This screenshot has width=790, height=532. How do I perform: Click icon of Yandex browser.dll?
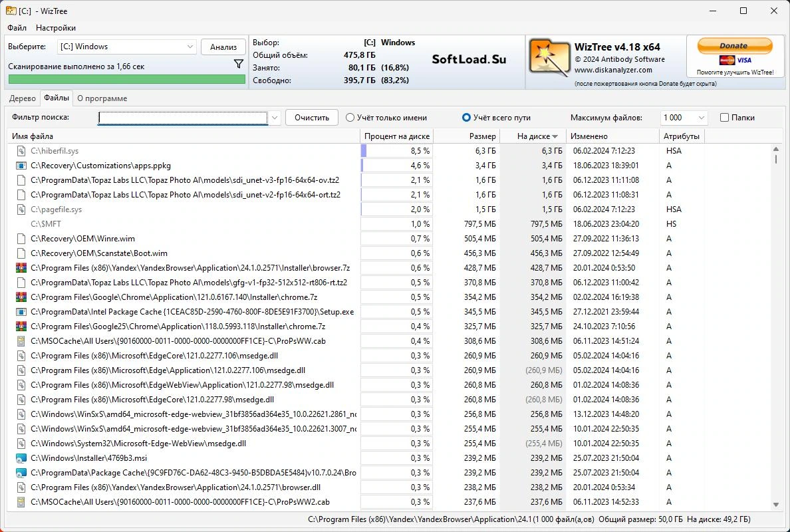pyautogui.click(x=21, y=487)
